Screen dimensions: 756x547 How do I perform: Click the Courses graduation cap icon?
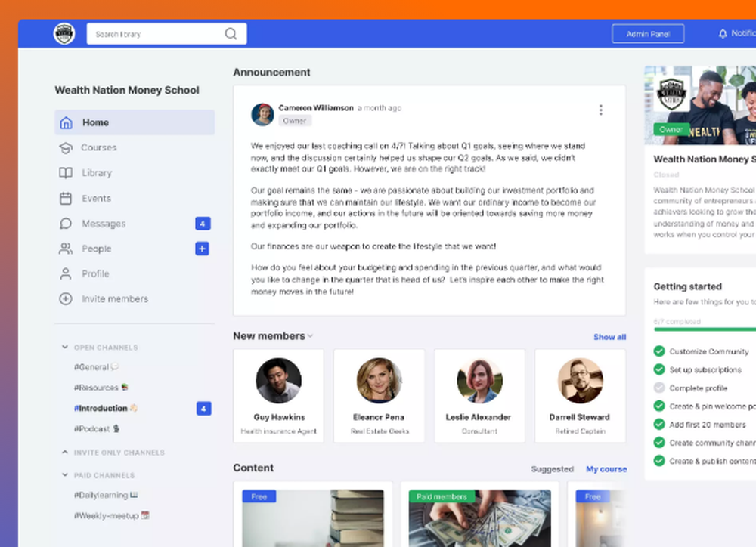click(66, 147)
